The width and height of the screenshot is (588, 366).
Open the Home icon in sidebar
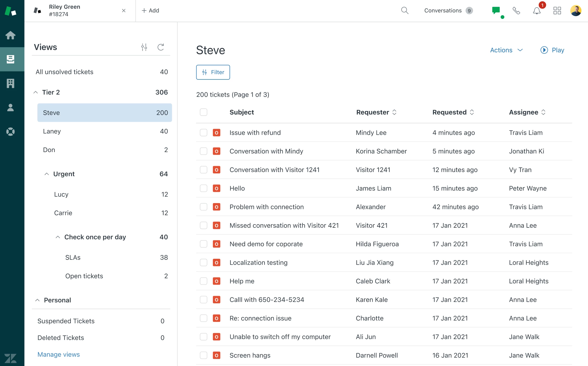point(11,35)
